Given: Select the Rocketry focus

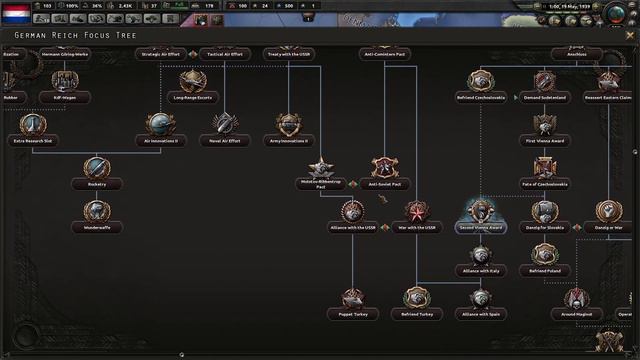Looking at the screenshot, I should (97, 173).
